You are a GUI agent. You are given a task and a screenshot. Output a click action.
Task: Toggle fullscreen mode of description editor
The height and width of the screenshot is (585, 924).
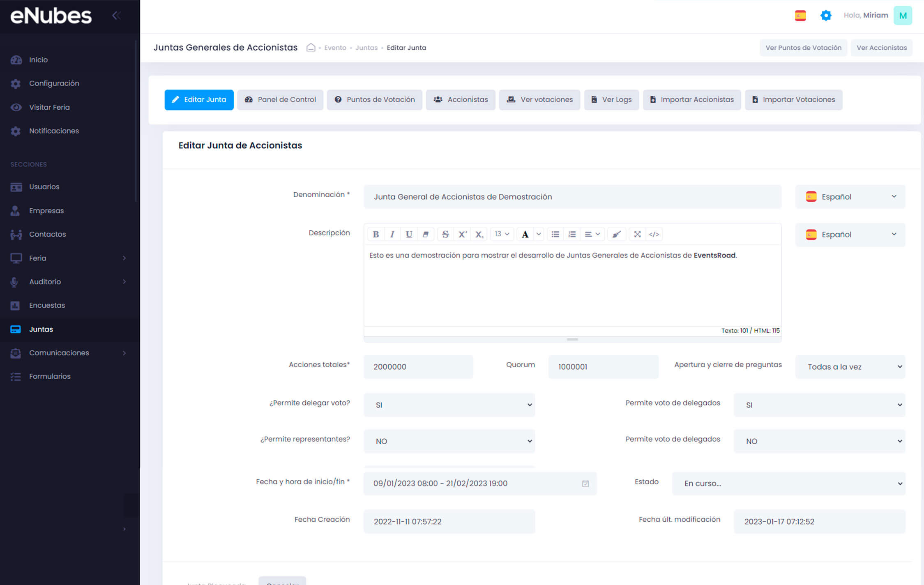point(637,234)
